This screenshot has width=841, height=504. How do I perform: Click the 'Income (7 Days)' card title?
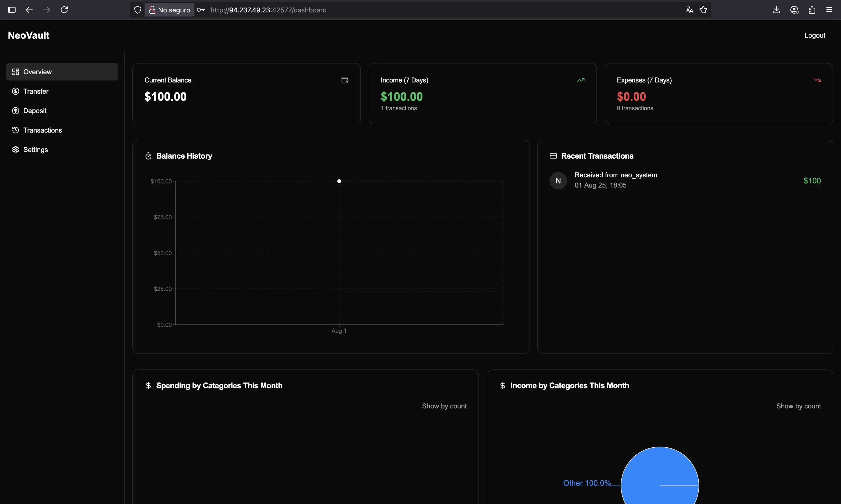click(x=404, y=80)
